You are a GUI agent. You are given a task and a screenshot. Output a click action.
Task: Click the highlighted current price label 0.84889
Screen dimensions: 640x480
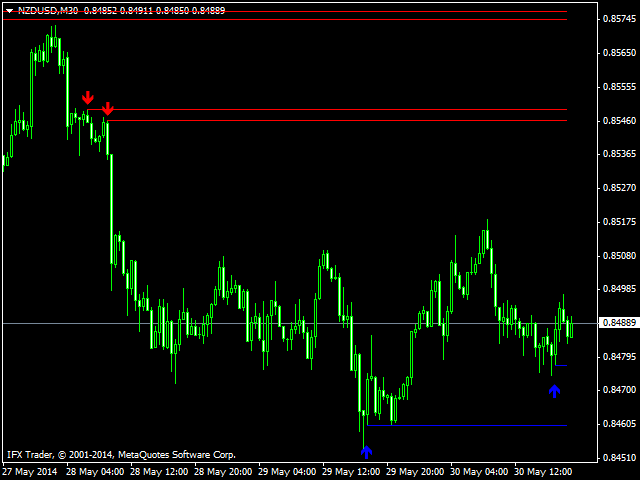click(x=619, y=323)
